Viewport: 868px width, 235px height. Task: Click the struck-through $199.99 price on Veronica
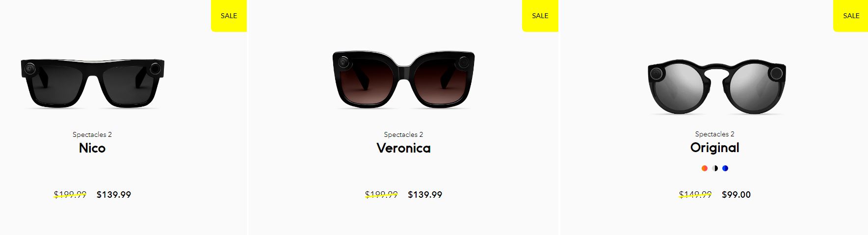(x=381, y=195)
